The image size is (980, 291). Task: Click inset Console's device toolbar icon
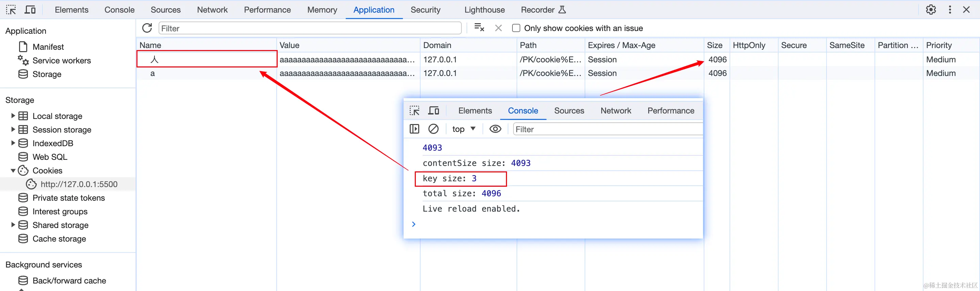point(434,111)
